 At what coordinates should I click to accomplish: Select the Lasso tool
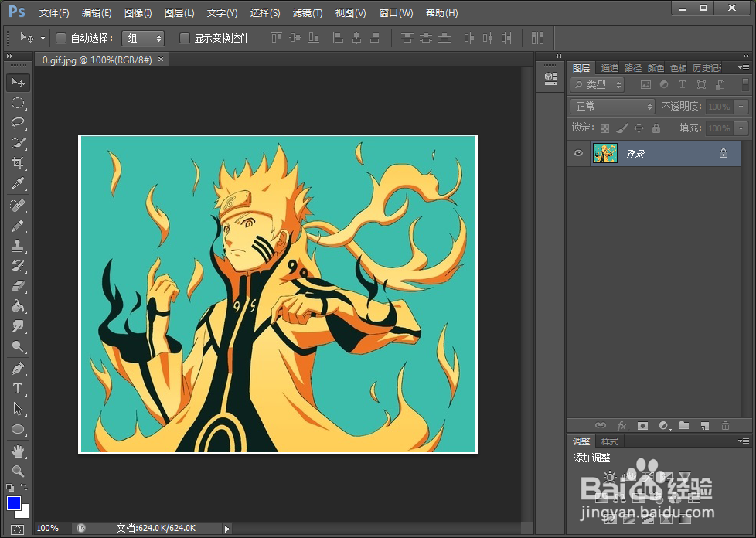[18, 122]
